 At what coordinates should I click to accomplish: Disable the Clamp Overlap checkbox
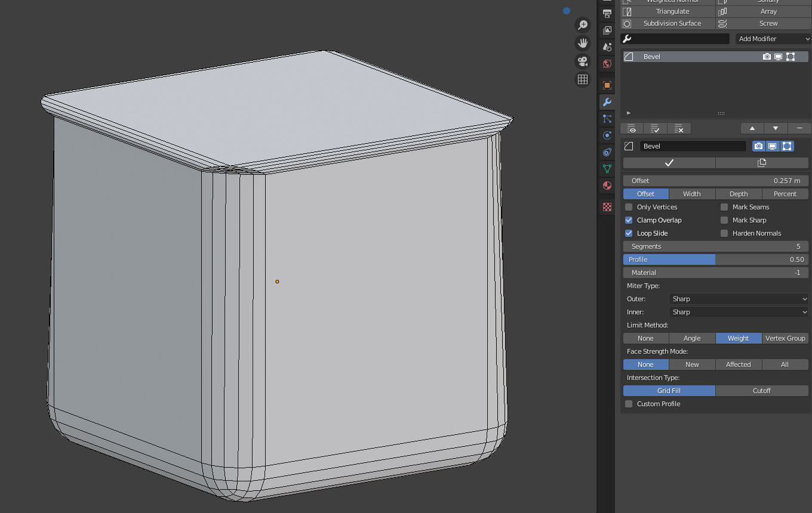[629, 220]
